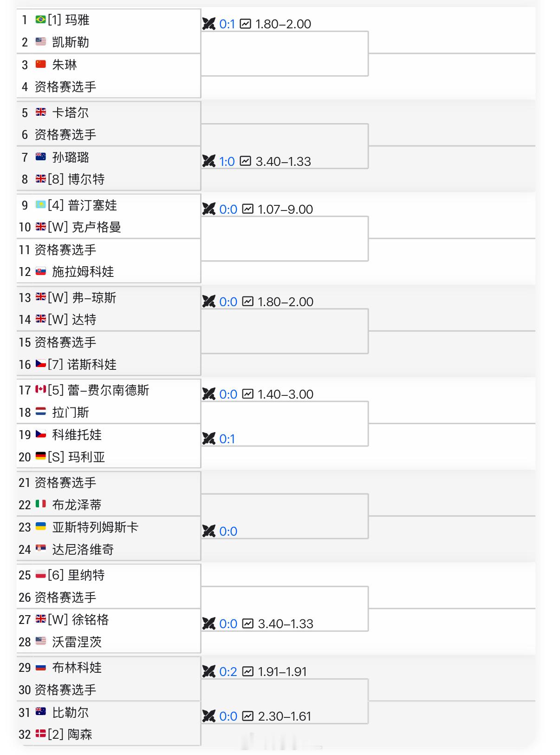Select player [7] 诺斯科娃 in draw
This screenshot has height=755, width=560.
click(x=82, y=365)
